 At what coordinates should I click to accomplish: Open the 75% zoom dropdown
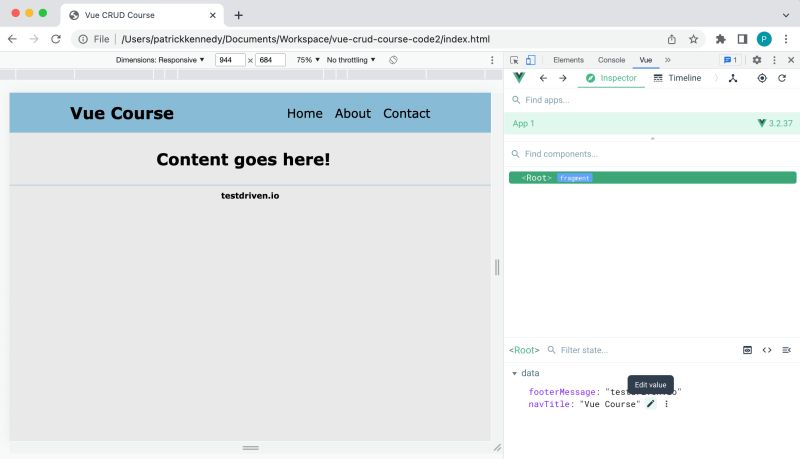(308, 60)
